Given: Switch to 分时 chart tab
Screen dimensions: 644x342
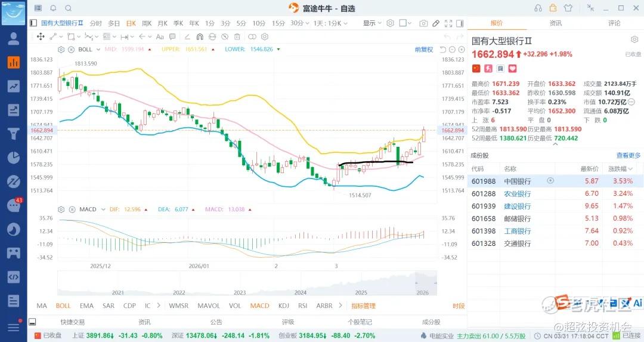Looking at the screenshot, I should pos(95,23).
